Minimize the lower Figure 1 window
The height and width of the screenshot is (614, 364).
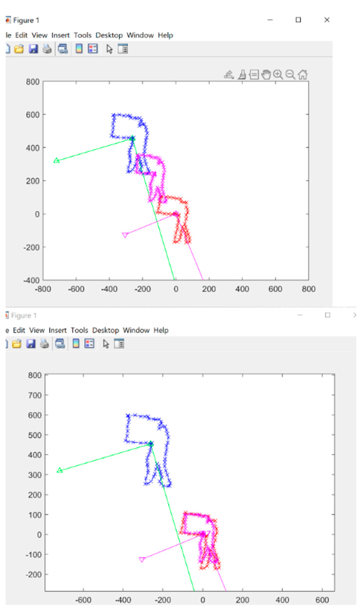click(300, 315)
